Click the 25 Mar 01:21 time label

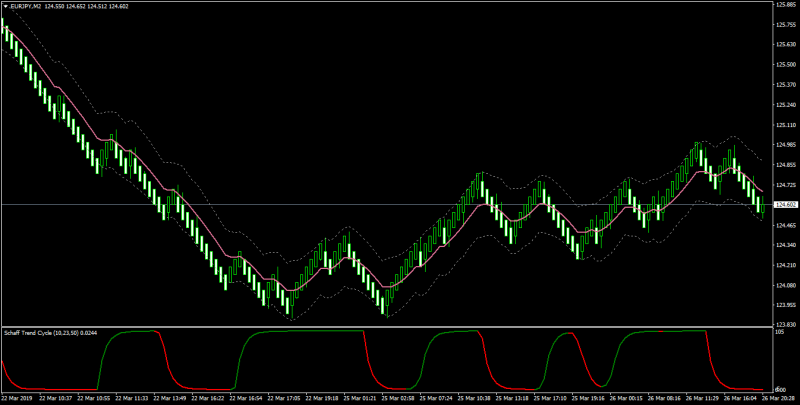tap(361, 397)
